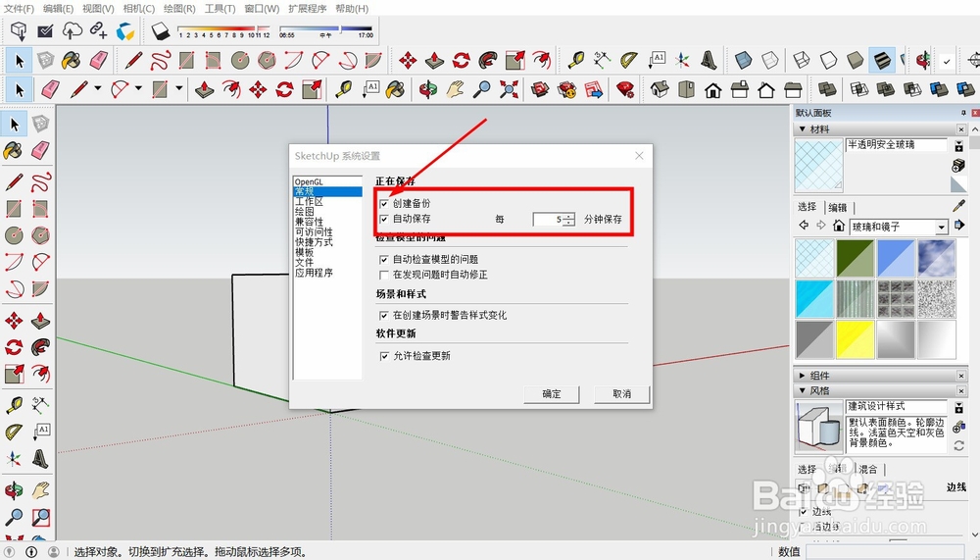Enable X-ray face style icon
Viewport: 980px width, 560px height.
click(743, 60)
